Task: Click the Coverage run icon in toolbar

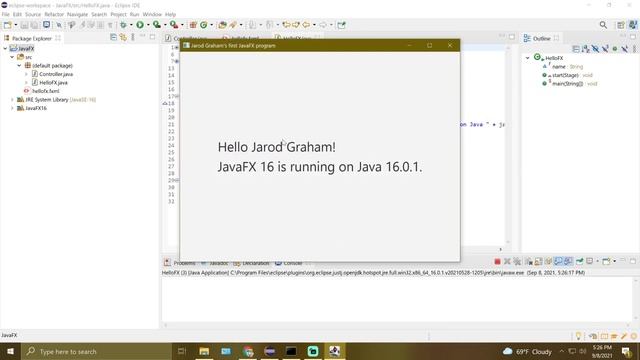Action: pyautogui.click(x=157, y=25)
